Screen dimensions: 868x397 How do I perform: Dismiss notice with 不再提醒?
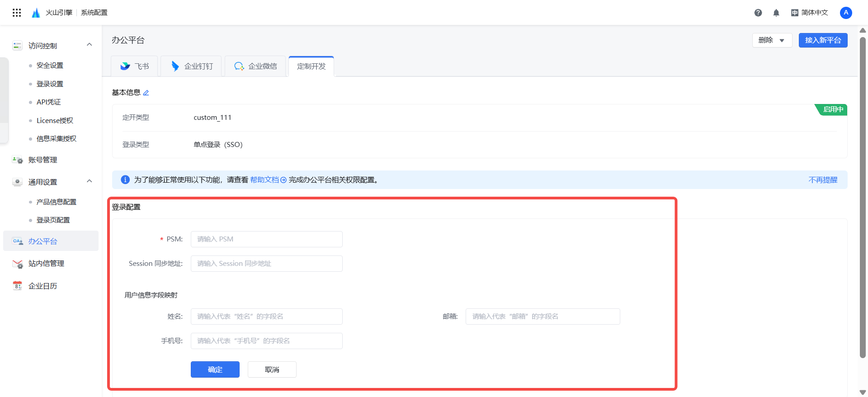pos(823,180)
